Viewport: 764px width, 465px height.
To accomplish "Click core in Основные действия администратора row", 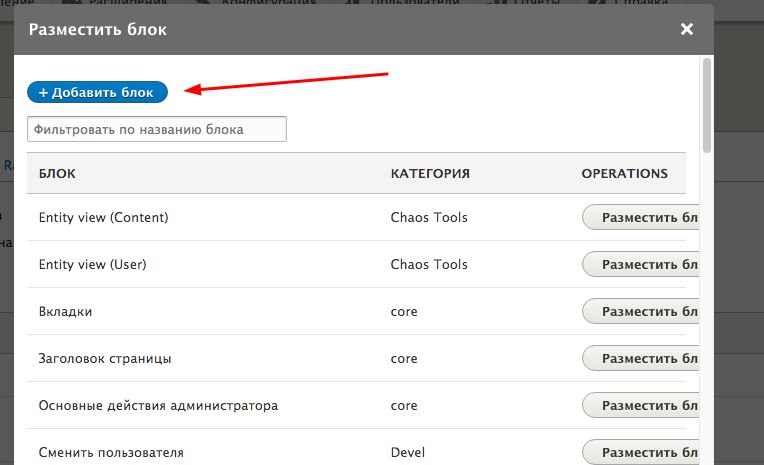I will tap(404, 406).
